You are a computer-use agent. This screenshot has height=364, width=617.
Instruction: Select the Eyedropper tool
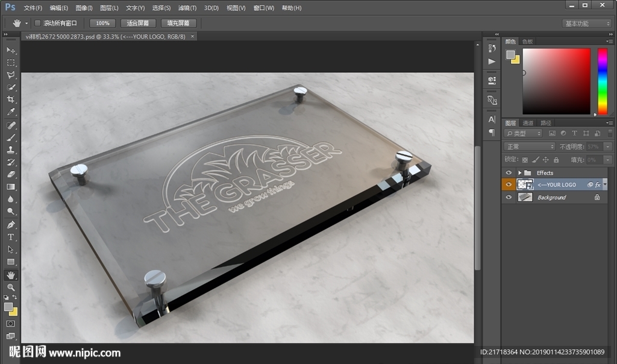pos(11,111)
